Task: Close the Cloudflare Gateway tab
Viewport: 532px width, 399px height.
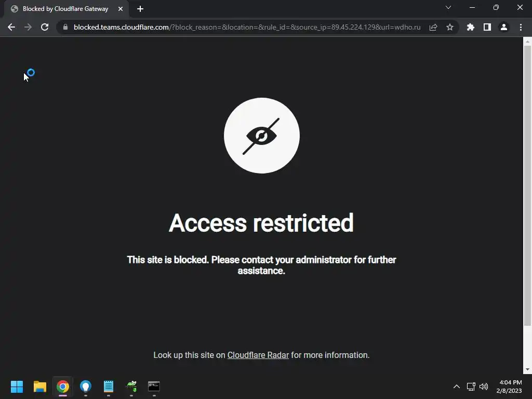Action: coord(121,9)
